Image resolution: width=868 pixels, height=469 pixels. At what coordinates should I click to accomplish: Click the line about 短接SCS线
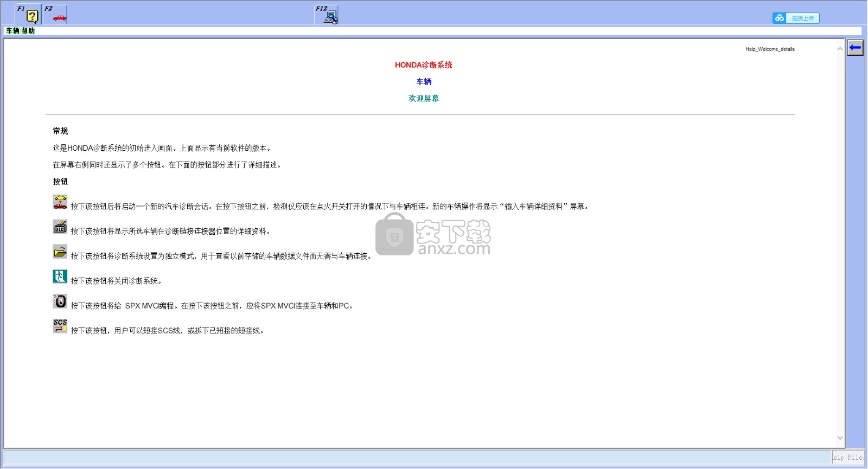[167, 331]
